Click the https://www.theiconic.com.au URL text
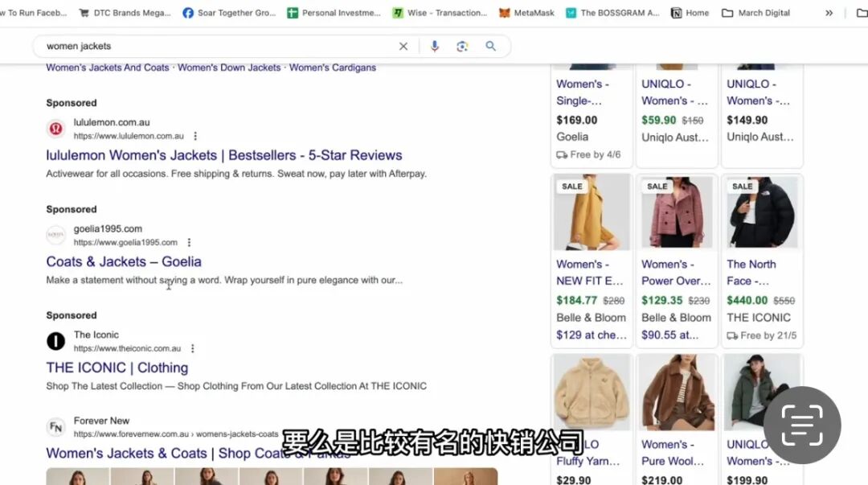Viewport: 868px width, 485px height. point(127,348)
